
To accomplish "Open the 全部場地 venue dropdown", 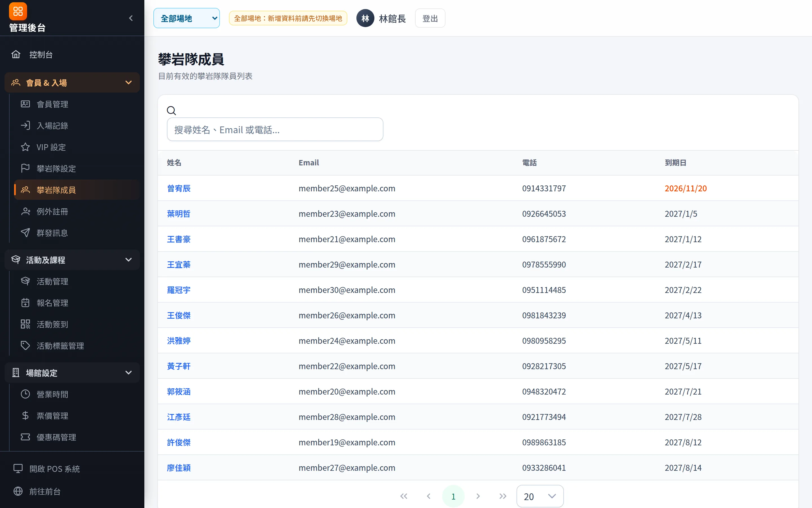I will pyautogui.click(x=187, y=18).
